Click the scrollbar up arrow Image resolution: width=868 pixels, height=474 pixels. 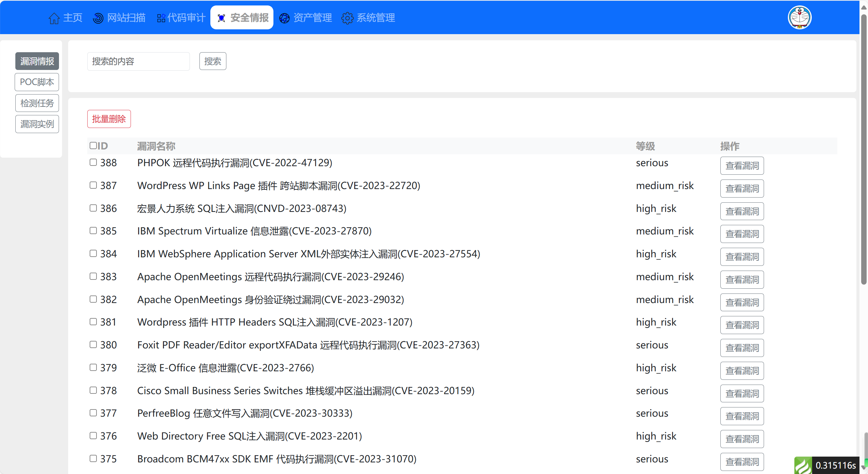864,7
